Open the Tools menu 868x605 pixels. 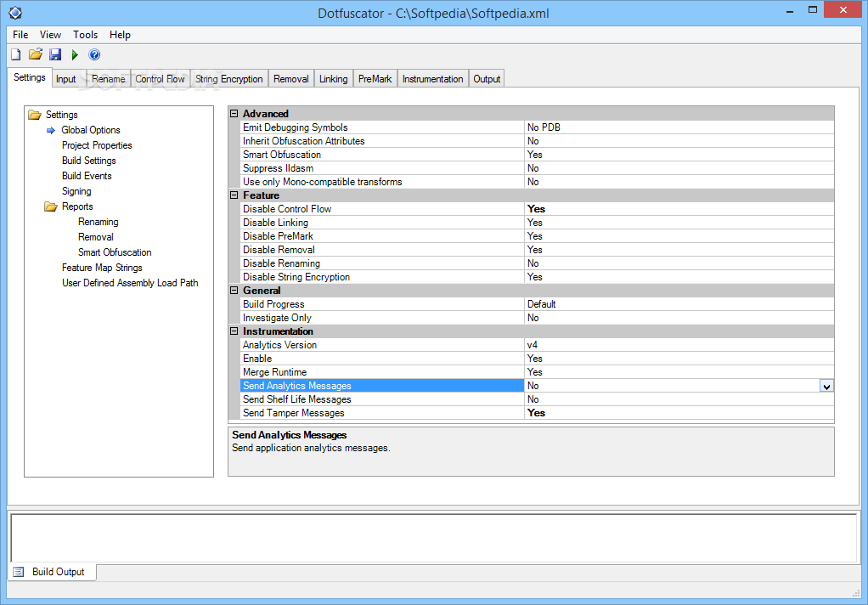tap(85, 35)
